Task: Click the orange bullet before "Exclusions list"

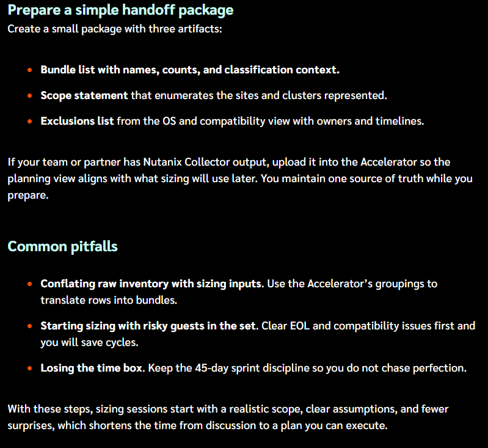Action: tap(30, 122)
